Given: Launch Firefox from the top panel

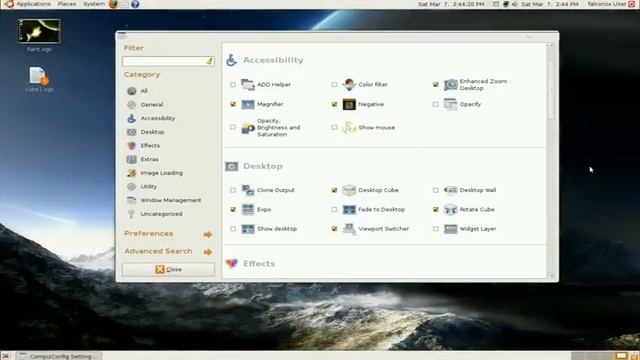Looking at the screenshot, I should point(113,4).
